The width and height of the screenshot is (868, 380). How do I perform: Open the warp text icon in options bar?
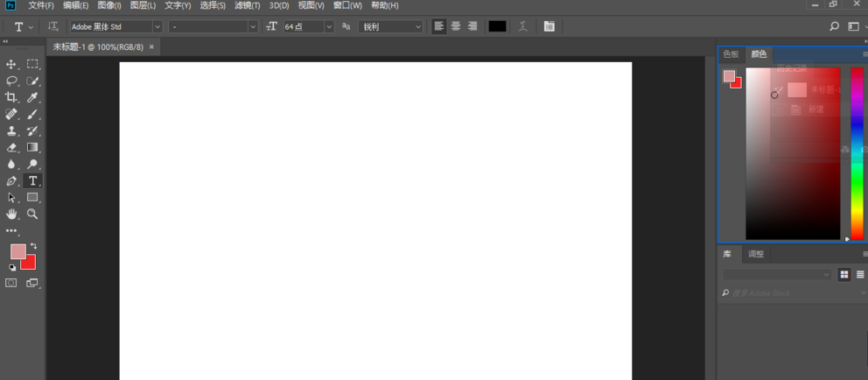(522, 26)
